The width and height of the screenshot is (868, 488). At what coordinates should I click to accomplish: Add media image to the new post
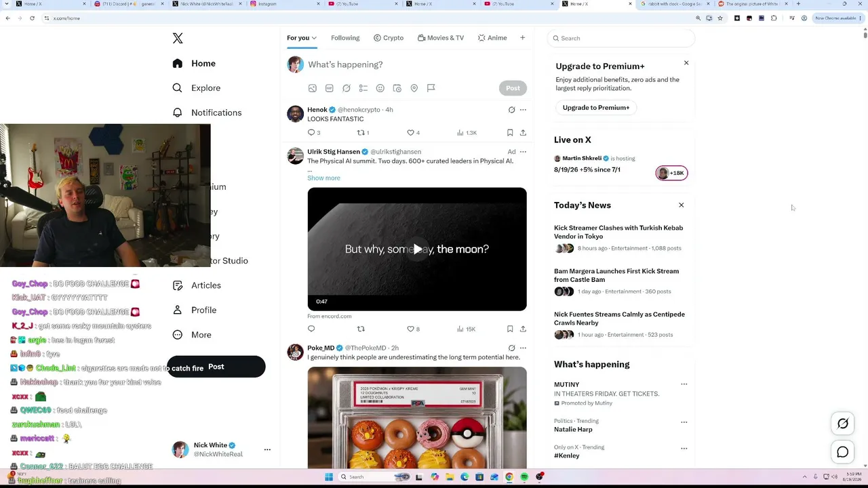[312, 88]
